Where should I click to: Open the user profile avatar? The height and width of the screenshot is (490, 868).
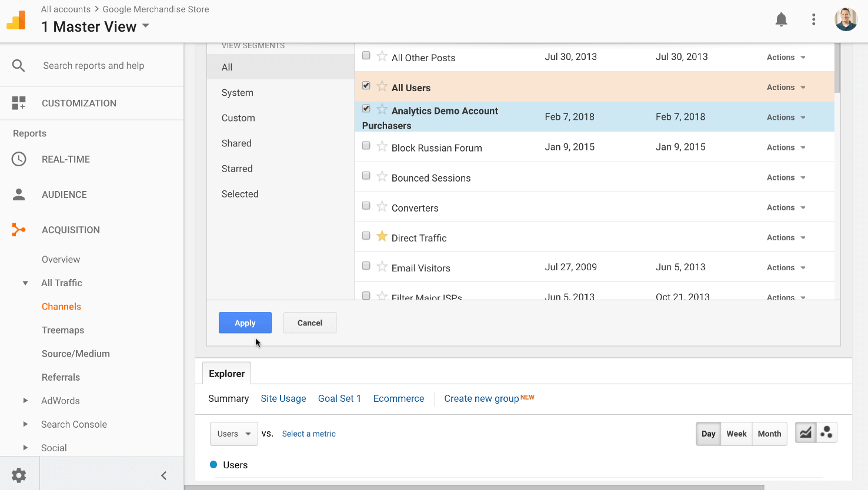point(846,19)
